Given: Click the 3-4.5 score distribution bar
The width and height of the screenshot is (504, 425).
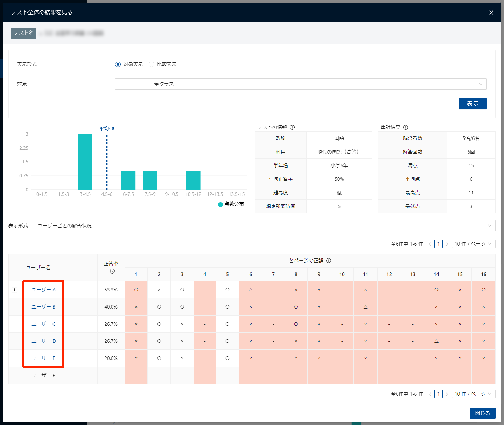Looking at the screenshot, I should (85, 162).
